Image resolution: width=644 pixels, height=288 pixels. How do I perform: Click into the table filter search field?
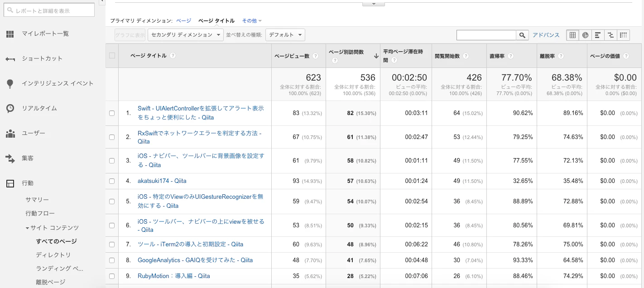(x=486, y=35)
